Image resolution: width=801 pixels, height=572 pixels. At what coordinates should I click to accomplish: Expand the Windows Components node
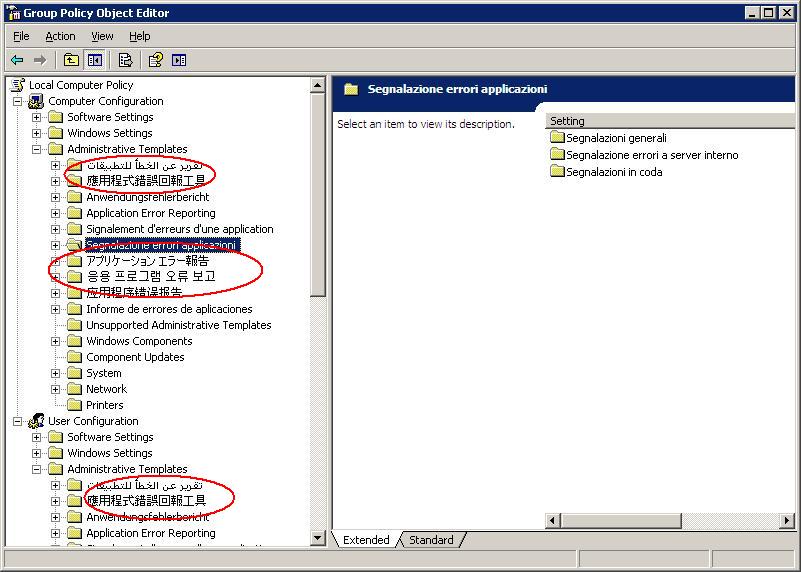point(55,341)
